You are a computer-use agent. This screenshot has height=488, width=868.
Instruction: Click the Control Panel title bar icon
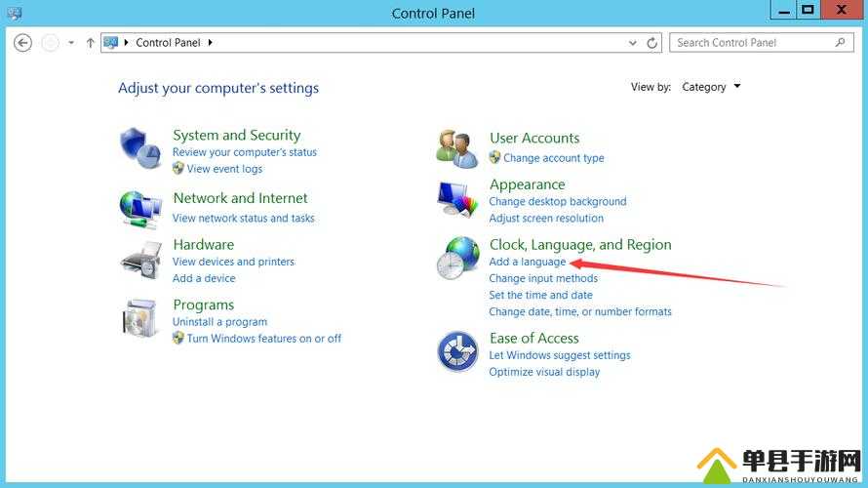point(14,13)
